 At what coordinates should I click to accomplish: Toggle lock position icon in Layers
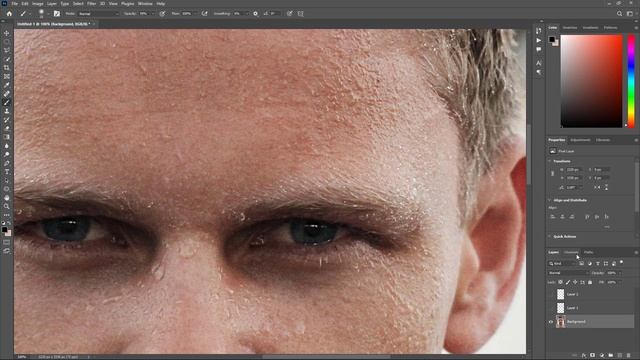point(575,282)
